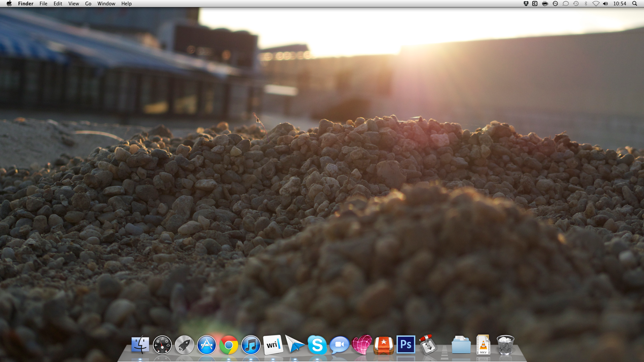The width and height of the screenshot is (644, 362).
Task: Launch Skype from the dock
Action: tap(317, 345)
